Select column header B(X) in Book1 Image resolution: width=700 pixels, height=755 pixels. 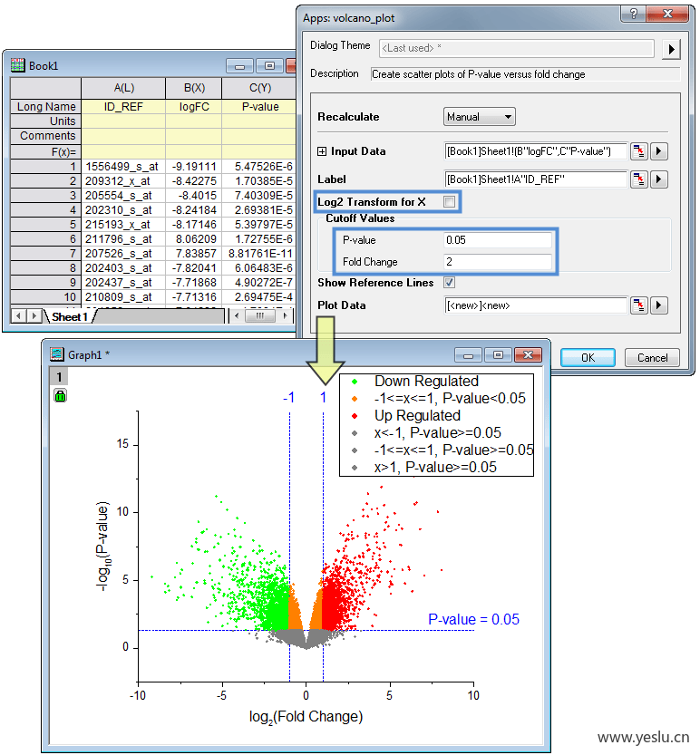[x=194, y=88]
